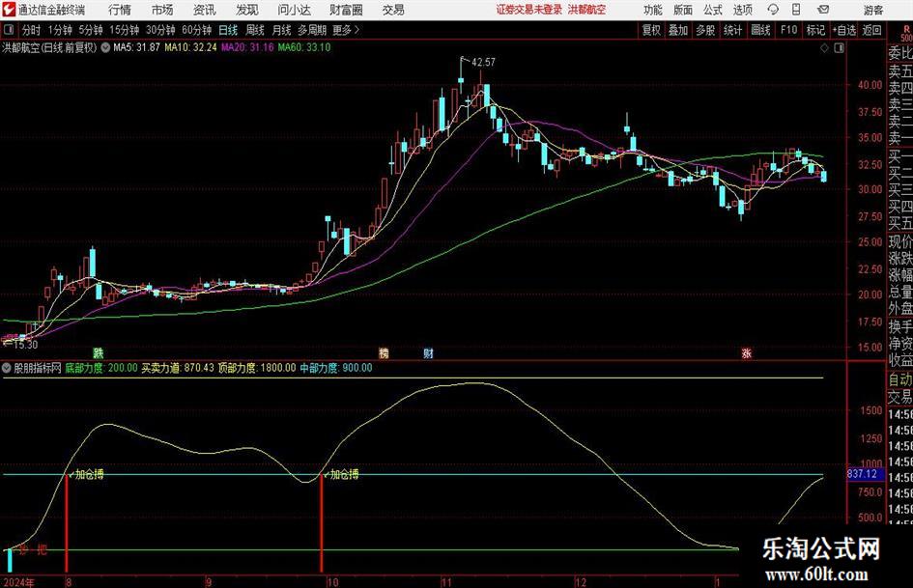
Task: Click the 837.12 indicator value tag
Action: pyautogui.click(x=862, y=474)
